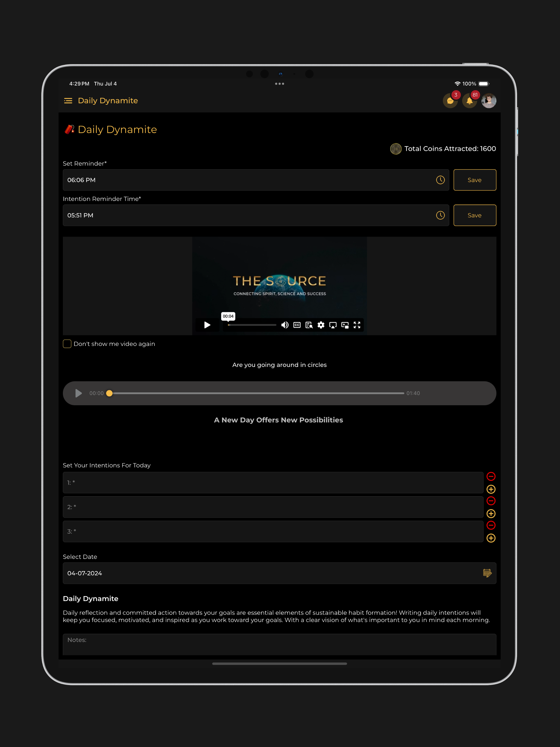Save the Intention Reminder Time
This screenshot has width=560, height=747.
[x=474, y=215]
